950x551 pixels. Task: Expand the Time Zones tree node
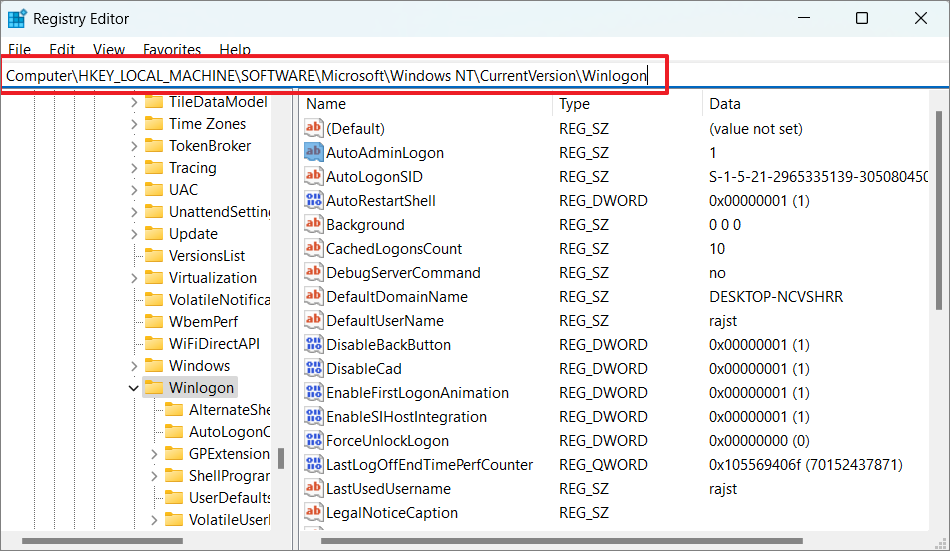point(134,124)
